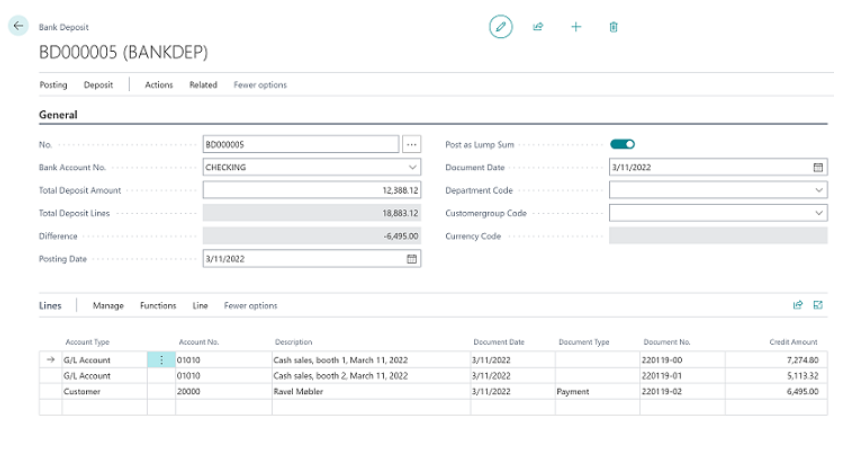Image resolution: width=861 pixels, height=449 pixels.
Task: Click credit amount 7,274.80
Action: tap(776, 360)
